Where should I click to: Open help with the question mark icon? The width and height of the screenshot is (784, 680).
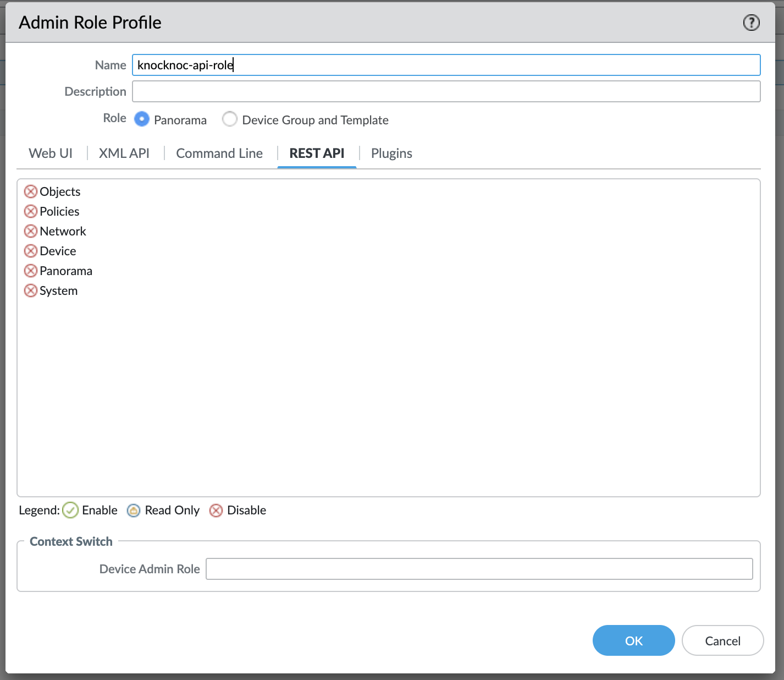point(751,23)
